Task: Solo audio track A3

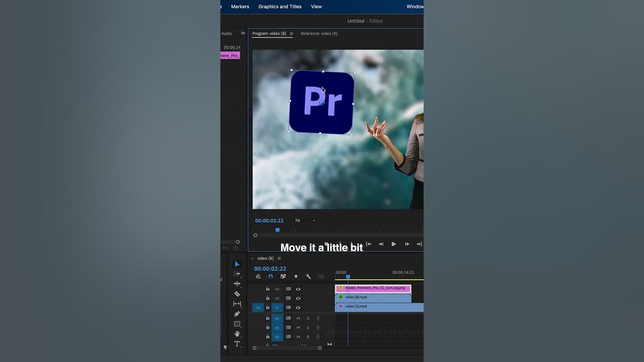Action: [x=308, y=337]
